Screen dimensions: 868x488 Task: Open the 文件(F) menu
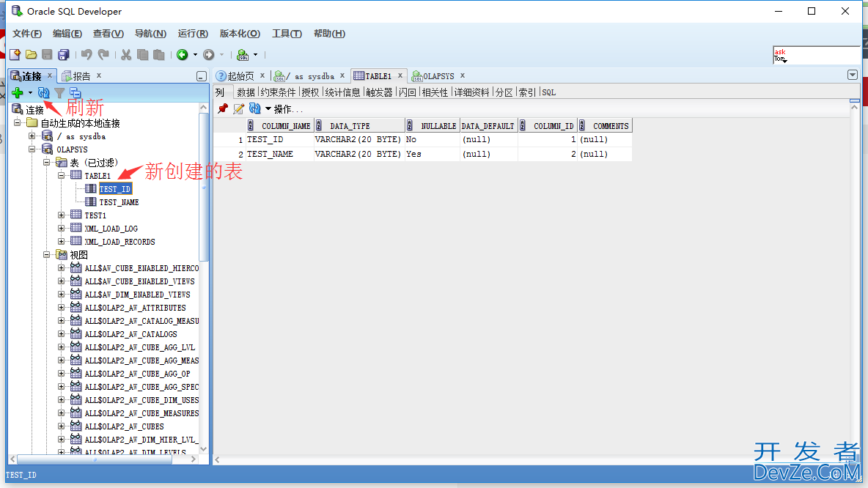[27, 34]
